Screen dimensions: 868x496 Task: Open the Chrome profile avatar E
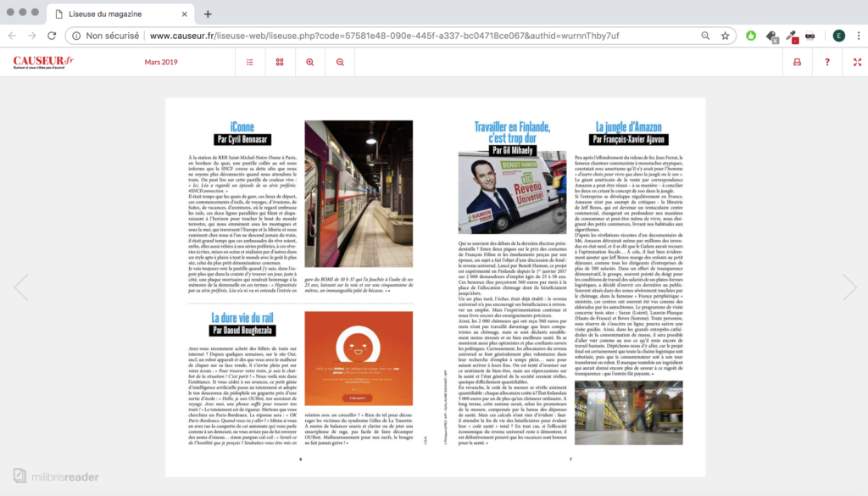(x=838, y=36)
